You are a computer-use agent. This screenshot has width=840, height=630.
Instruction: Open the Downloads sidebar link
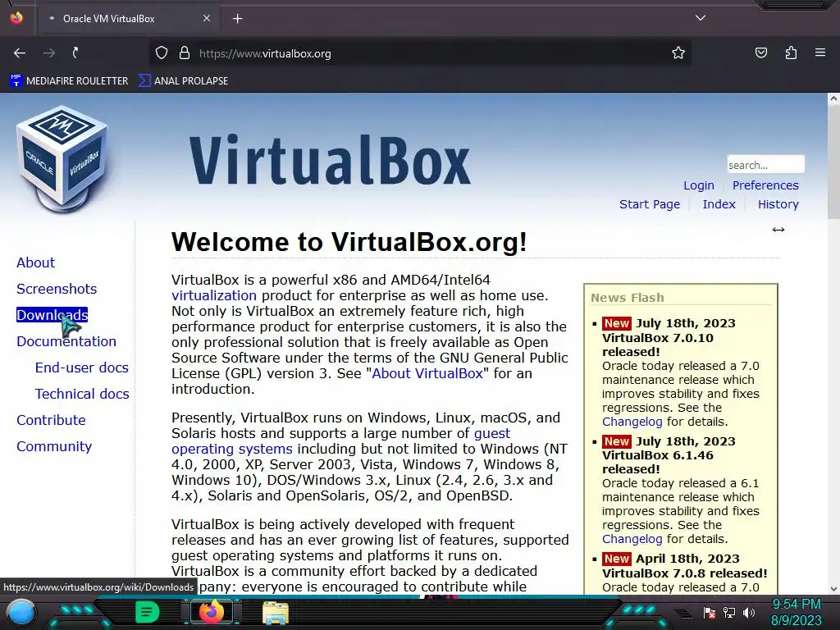[x=52, y=315]
